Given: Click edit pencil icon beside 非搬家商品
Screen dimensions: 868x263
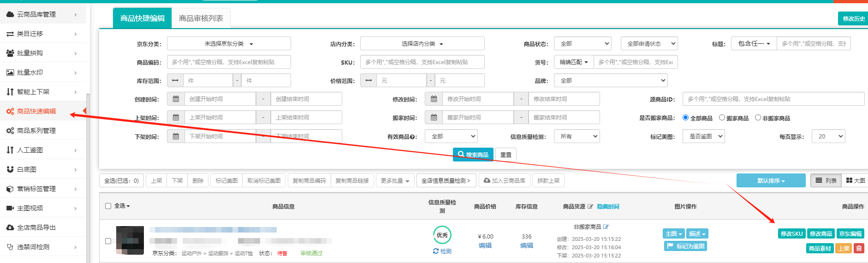Looking at the screenshot, I should coord(606,227).
